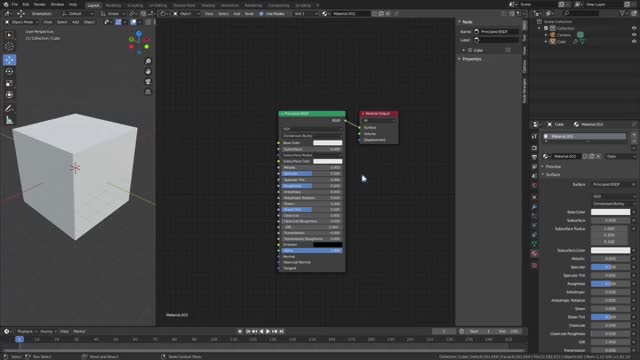
Task: Expand the Preview section in material properties
Action: click(543, 167)
